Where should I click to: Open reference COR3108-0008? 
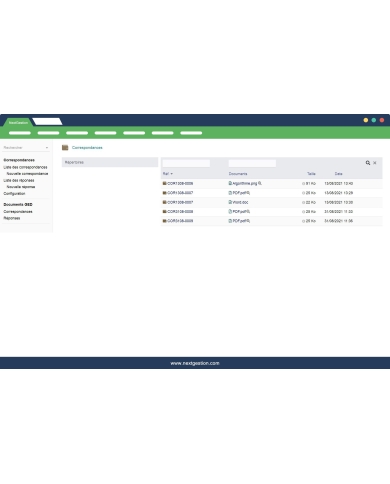click(x=180, y=211)
